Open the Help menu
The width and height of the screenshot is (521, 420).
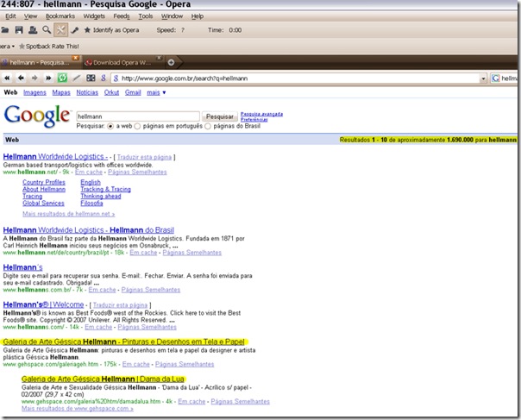point(198,16)
